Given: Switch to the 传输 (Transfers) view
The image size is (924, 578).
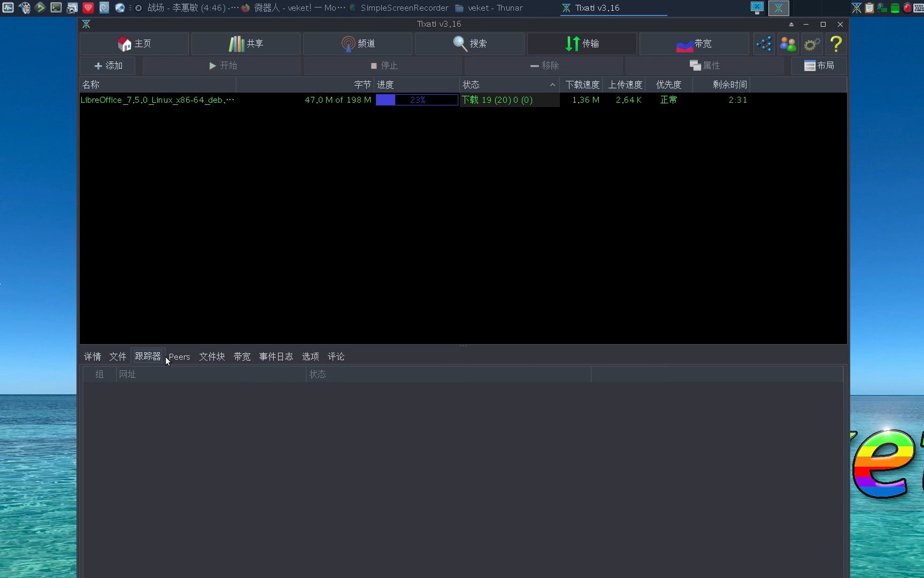Looking at the screenshot, I should click(x=582, y=44).
